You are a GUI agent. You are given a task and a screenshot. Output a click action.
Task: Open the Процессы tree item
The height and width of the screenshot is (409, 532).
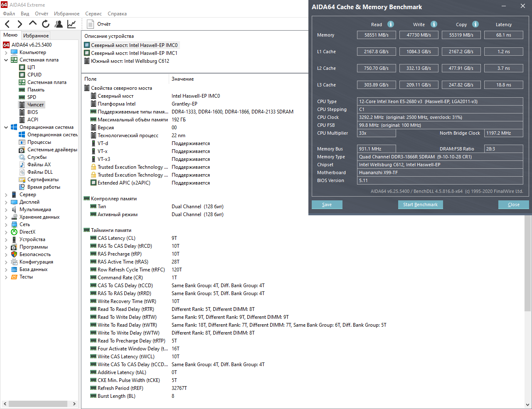pos(39,142)
